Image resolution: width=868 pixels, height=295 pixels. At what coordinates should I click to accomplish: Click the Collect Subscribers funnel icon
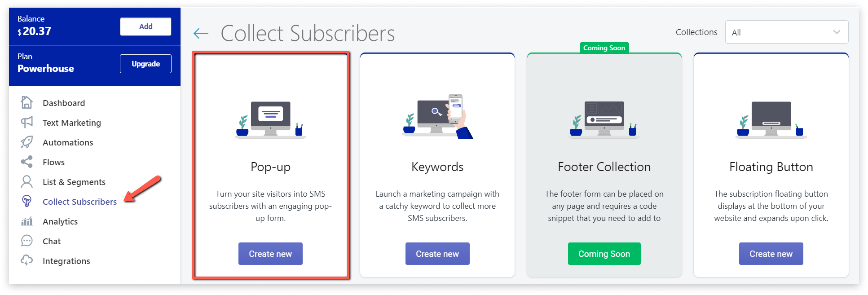27,201
